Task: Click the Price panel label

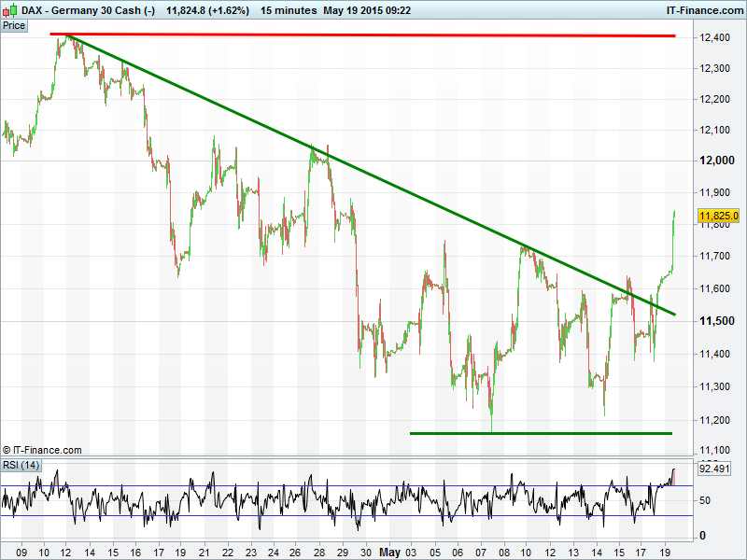Action: [14, 25]
